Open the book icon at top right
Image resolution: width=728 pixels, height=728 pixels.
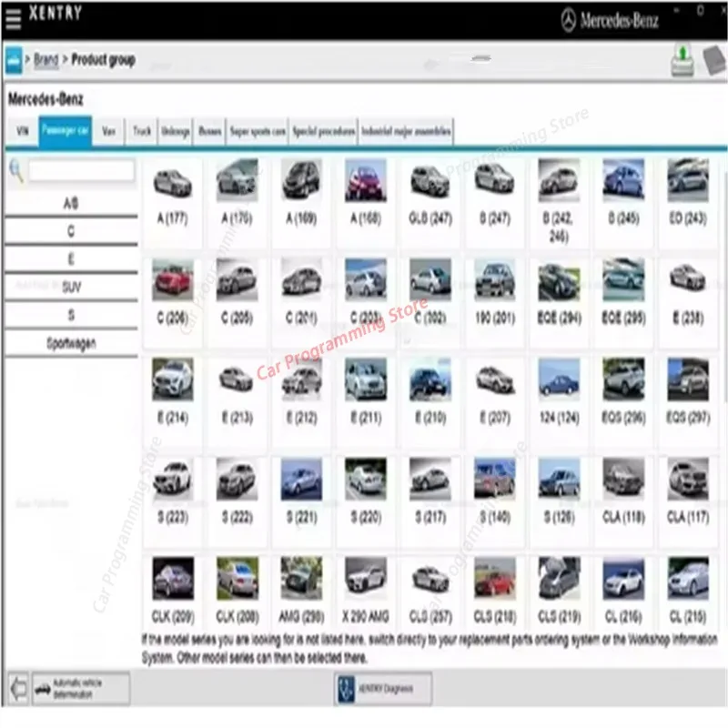tap(713, 60)
